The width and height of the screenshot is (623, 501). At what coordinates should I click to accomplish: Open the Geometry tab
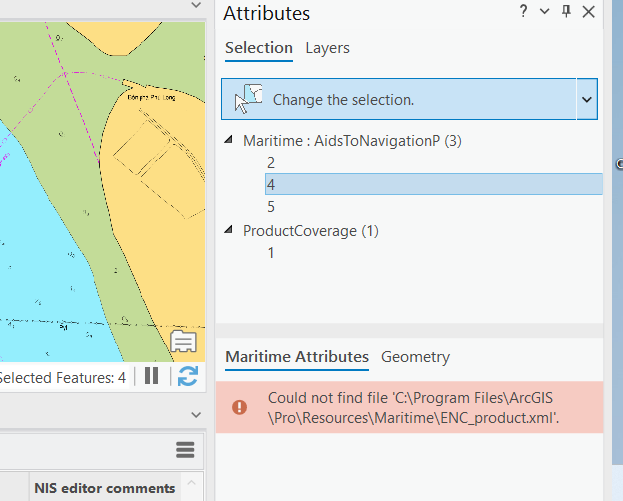415,357
